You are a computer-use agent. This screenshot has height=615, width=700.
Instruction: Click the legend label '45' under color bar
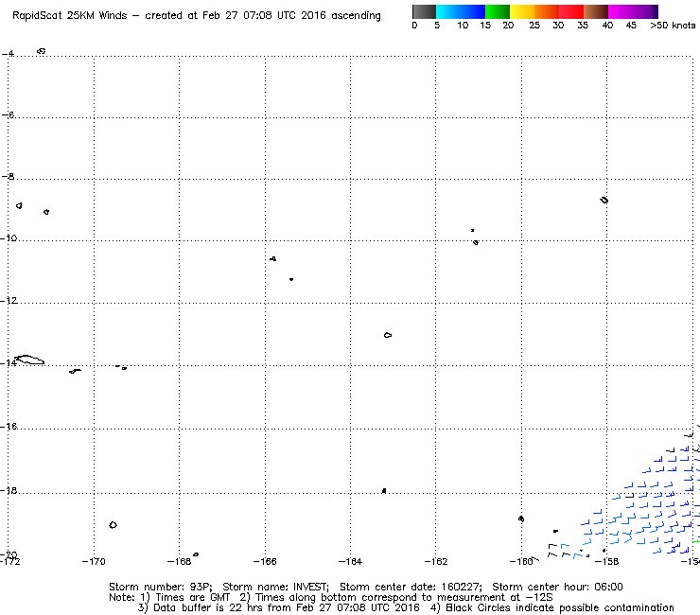pyautogui.click(x=631, y=26)
